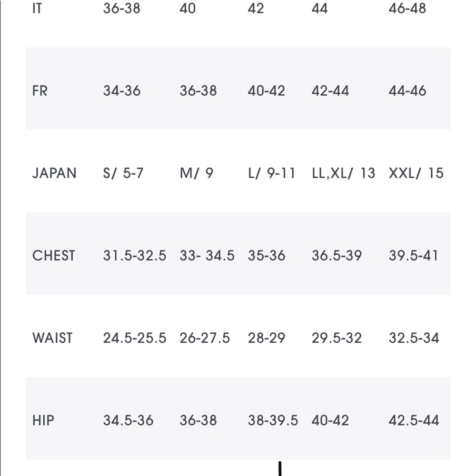Click the CHEST row label

(53, 256)
